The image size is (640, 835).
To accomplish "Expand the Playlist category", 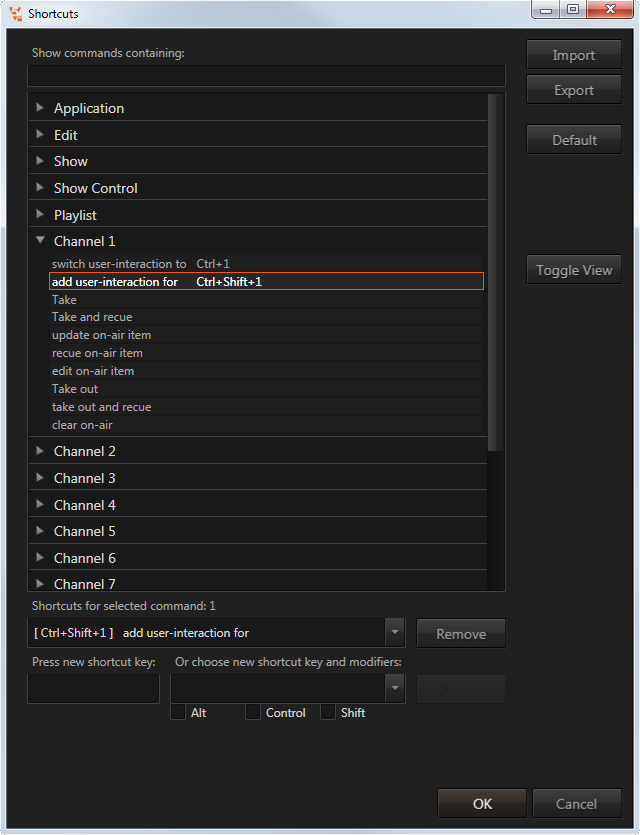I will point(40,215).
